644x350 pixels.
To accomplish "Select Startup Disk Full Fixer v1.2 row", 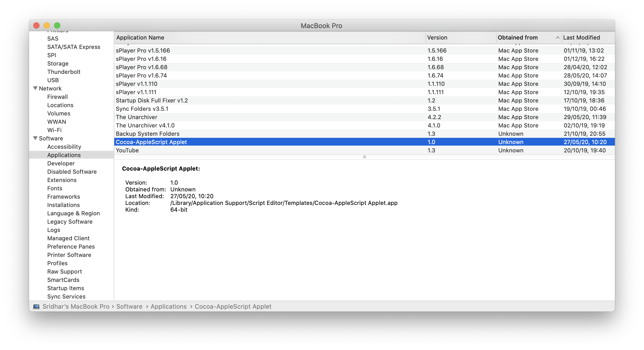I will [x=152, y=100].
